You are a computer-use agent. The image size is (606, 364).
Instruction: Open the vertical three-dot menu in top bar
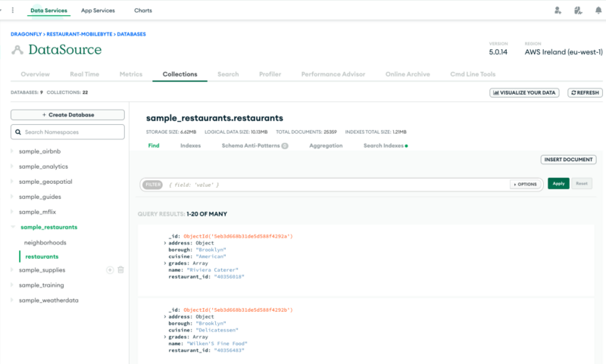click(12, 11)
